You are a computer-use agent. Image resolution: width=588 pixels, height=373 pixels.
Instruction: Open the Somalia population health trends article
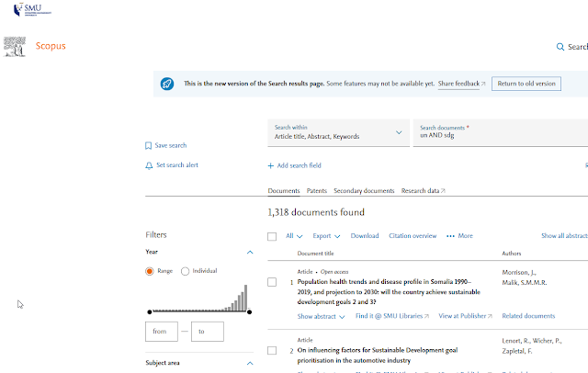[389, 291]
